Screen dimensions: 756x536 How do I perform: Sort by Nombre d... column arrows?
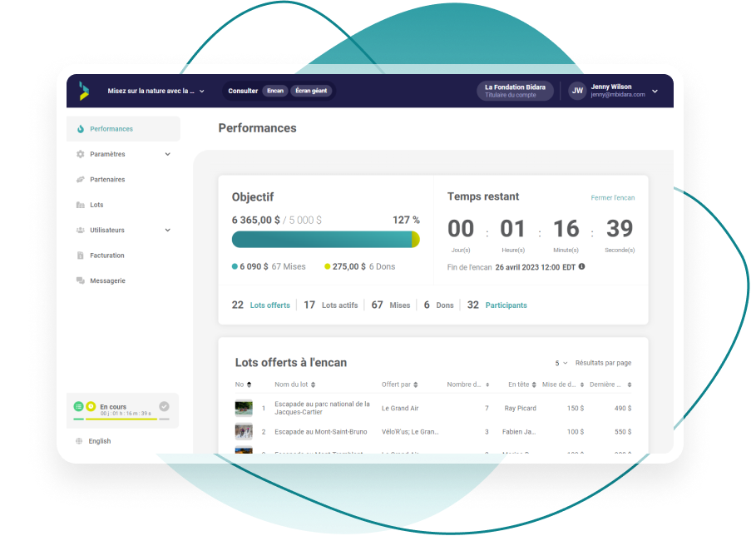tap(487, 385)
